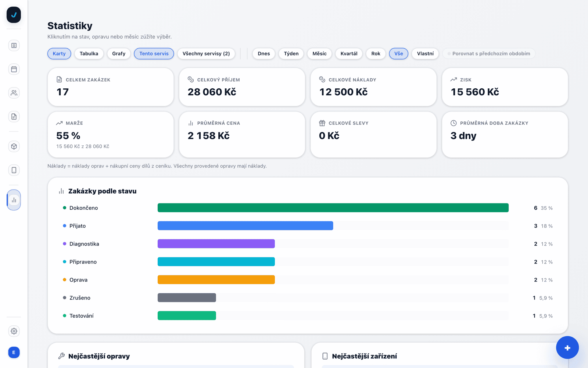Filter the period to Dnes
Image resolution: width=588 pixels, height=368 pixels.
click(x=264, y=54)
